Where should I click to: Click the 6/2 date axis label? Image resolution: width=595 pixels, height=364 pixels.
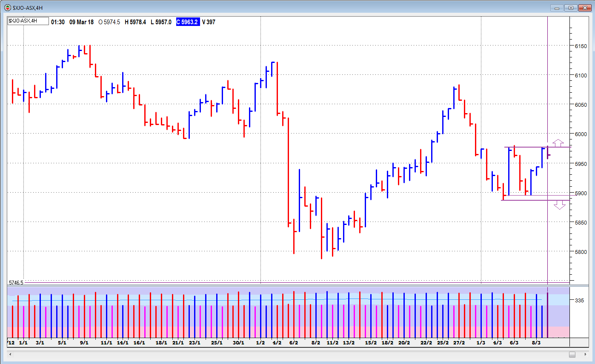point(293,342)
